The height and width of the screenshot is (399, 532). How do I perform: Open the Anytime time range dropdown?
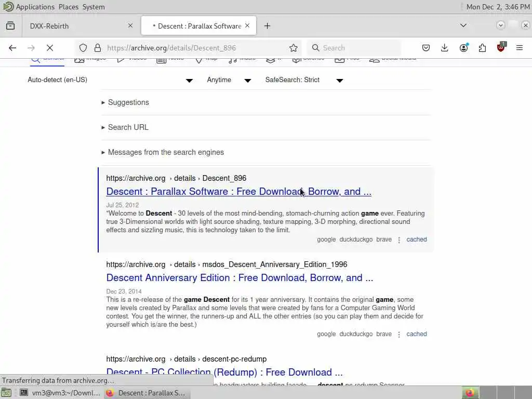click(229, 80)
